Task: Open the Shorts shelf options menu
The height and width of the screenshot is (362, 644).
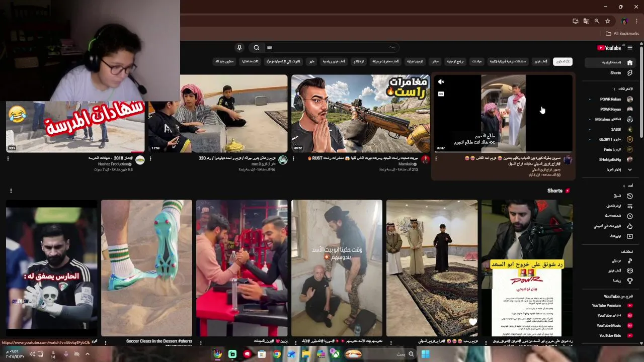Action: tap(11, 191)
